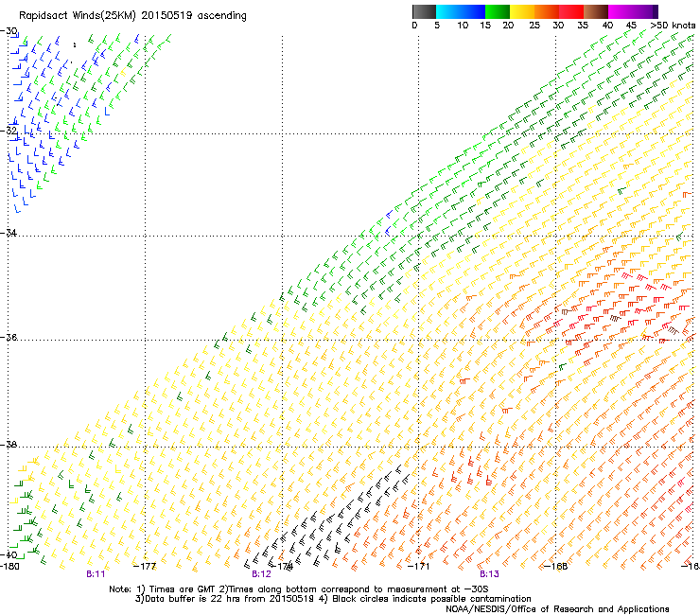
Task: Click the note line about Data buffer 22 hrs
Action: [x=333, y=599]
